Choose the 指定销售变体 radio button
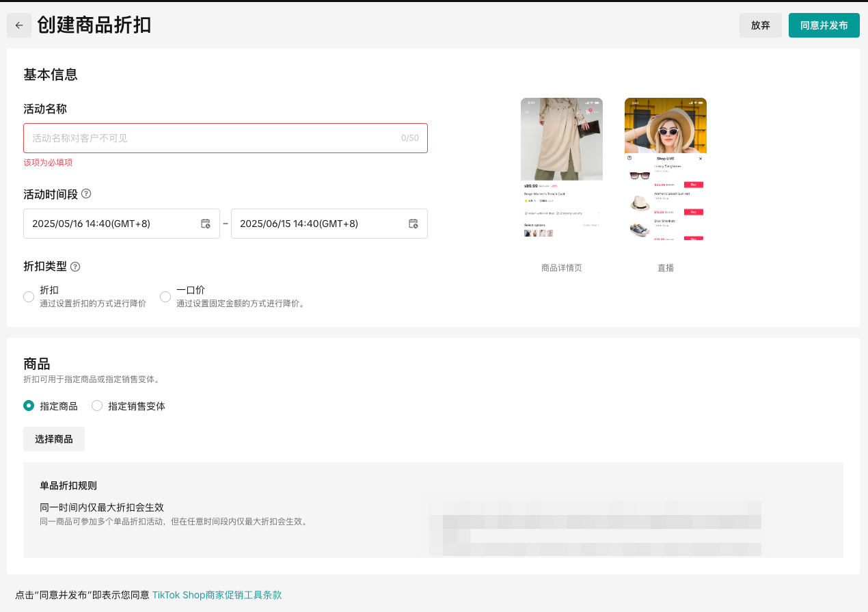This screenshot has width=868, height=612. click(x=97, y=405)
